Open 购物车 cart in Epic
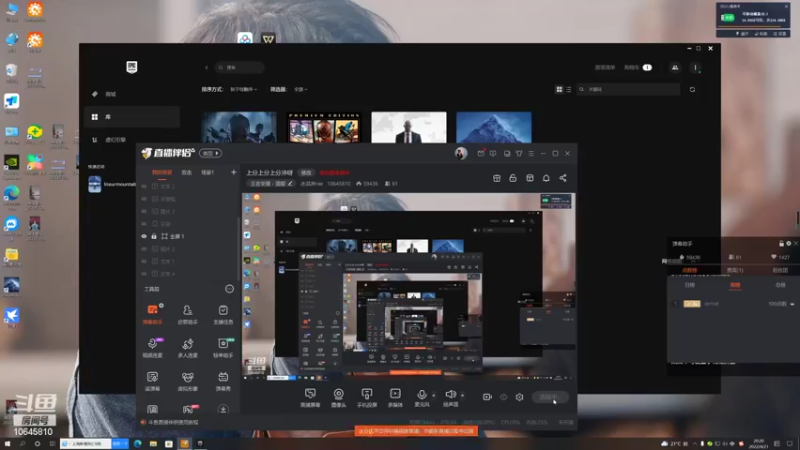Screen dimensions: 800x450 [x=638, y=67]
